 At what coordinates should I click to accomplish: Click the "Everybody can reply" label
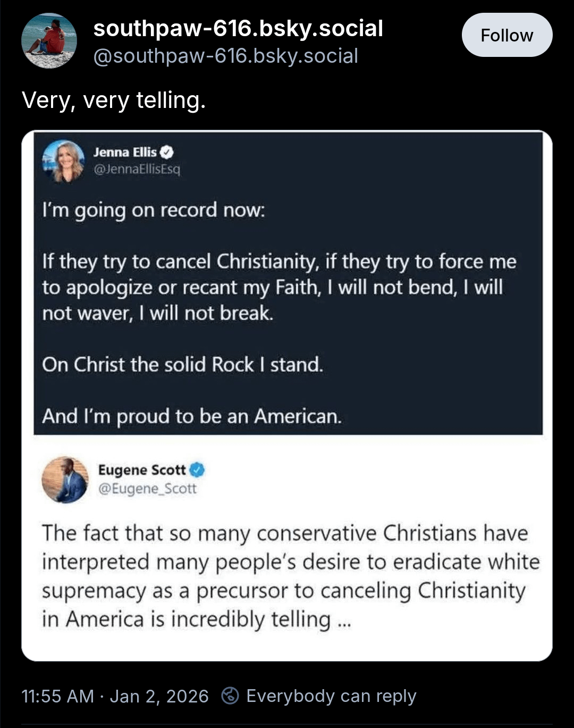tap(331, 696)
